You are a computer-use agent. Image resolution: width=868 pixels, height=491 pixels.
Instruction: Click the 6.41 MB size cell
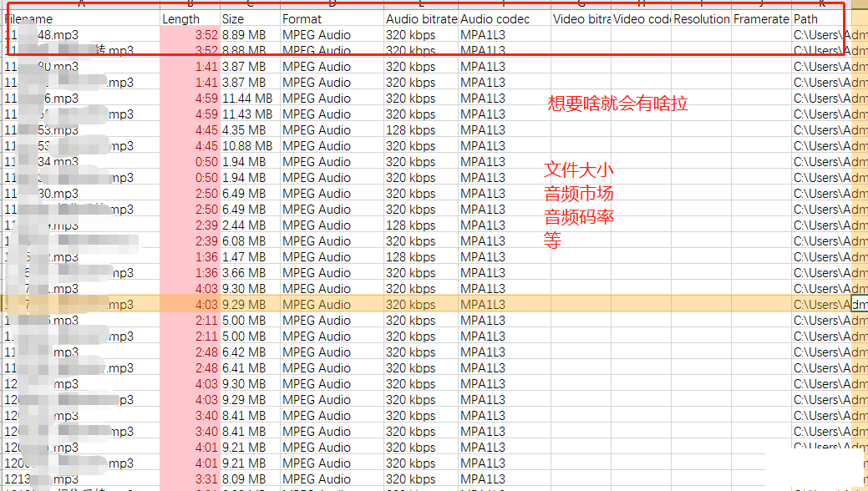click(x=251, y=368)
